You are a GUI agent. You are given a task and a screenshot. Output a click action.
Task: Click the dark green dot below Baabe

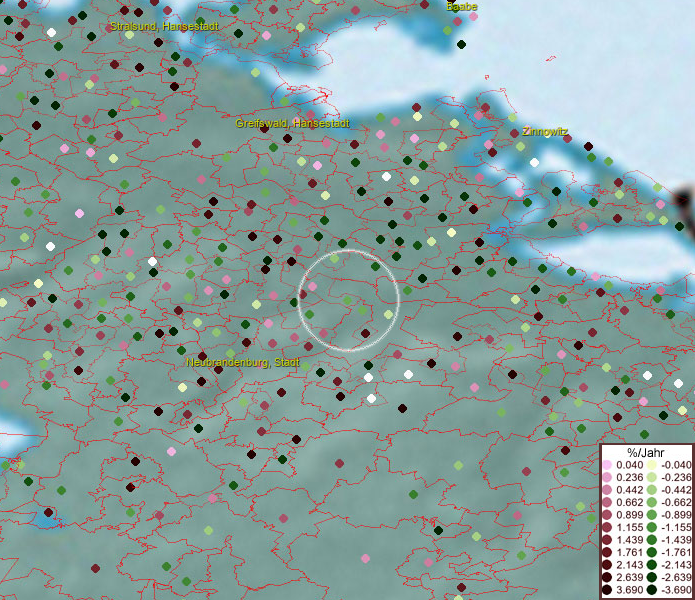461,45
